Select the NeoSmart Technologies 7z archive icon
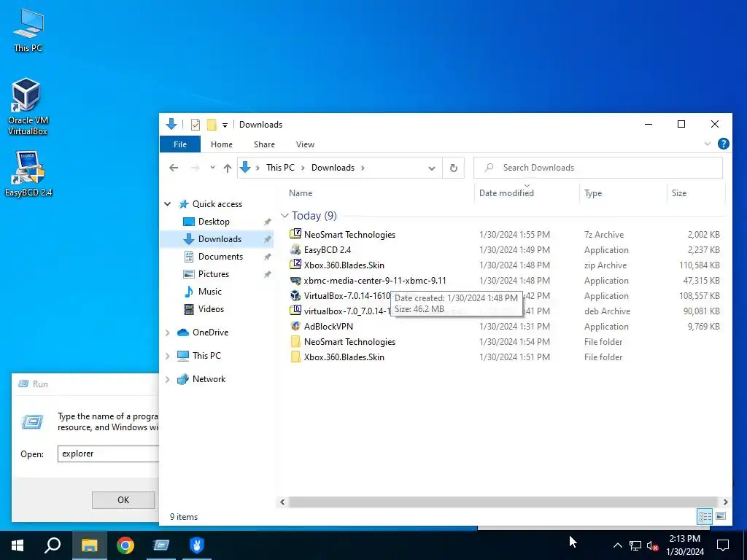747x560 pixels. (295, 234)
